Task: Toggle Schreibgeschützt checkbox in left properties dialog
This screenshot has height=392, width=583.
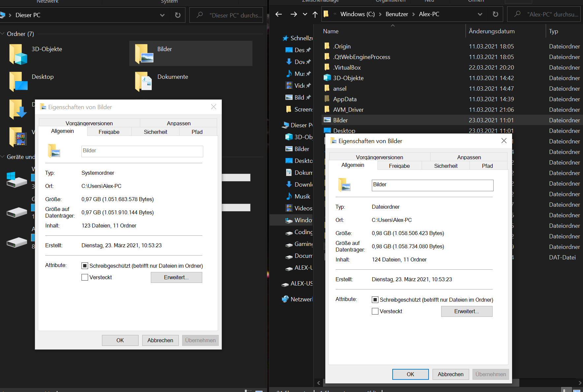Action: (x=85, y=266)
